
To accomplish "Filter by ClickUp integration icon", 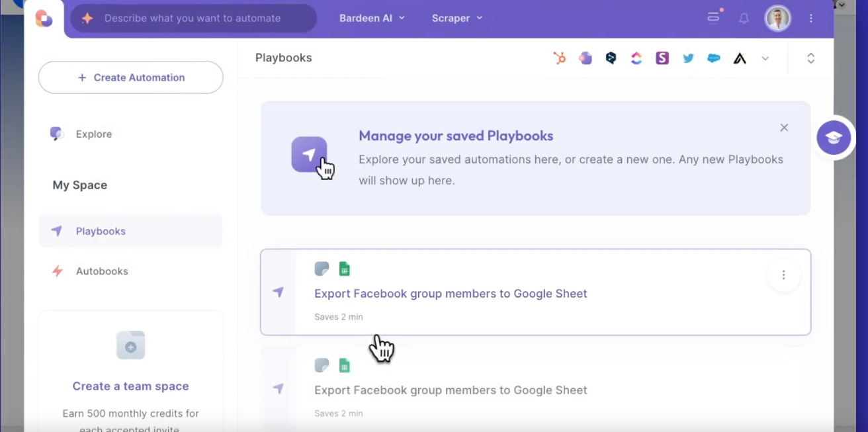I will click(636, 58).
